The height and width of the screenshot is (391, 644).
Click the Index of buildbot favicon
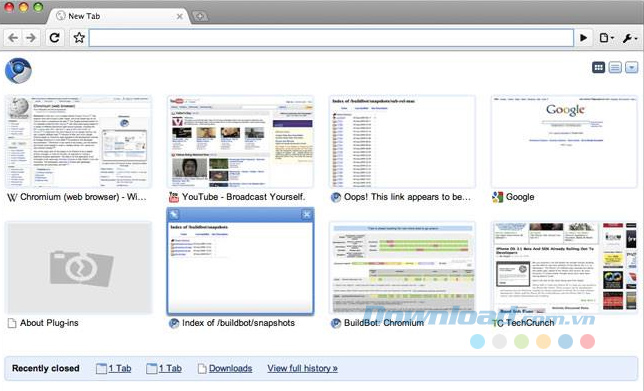point(174,323)
